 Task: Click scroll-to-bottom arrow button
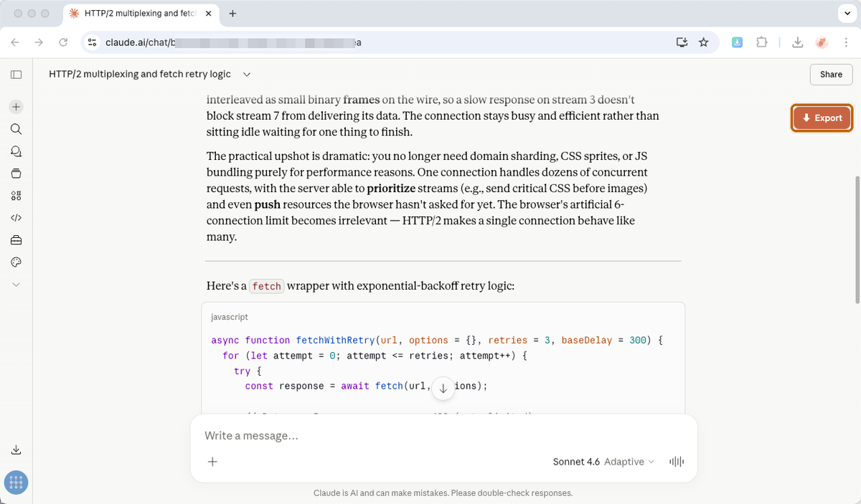pos(443,388)
